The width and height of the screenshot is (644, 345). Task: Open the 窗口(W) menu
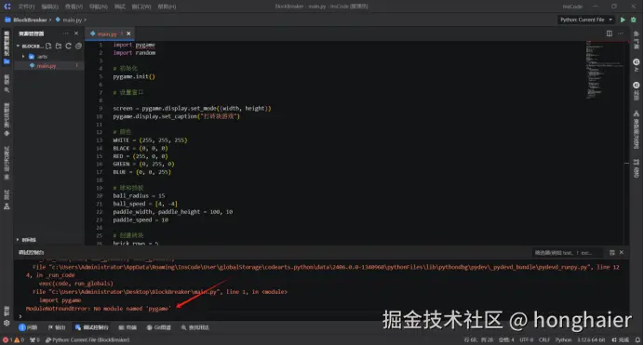(x=141, y=7)
